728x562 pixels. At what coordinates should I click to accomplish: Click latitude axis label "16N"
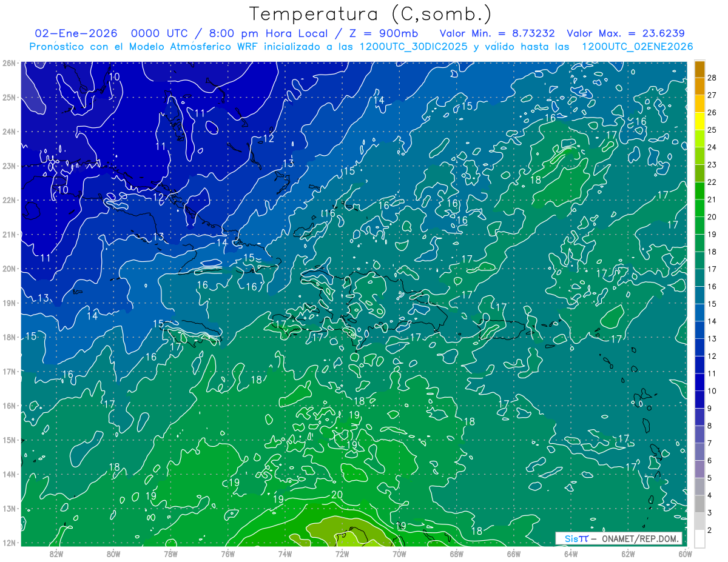pos(8,406)
